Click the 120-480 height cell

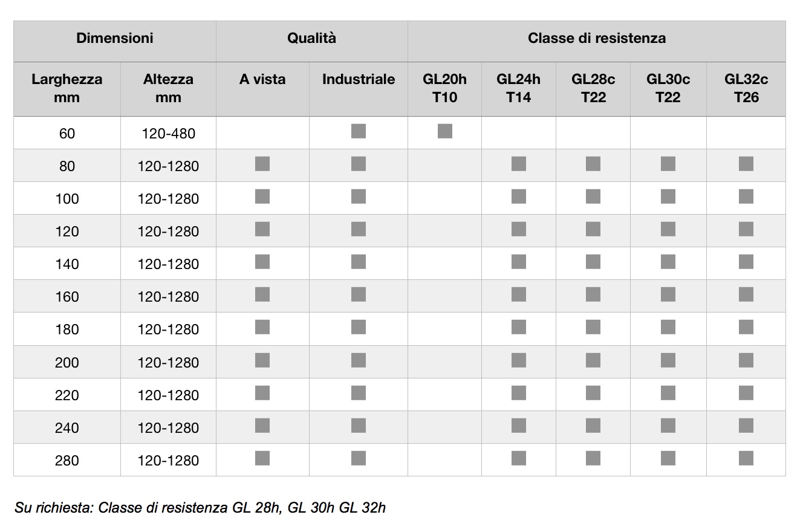pos(169,133)
